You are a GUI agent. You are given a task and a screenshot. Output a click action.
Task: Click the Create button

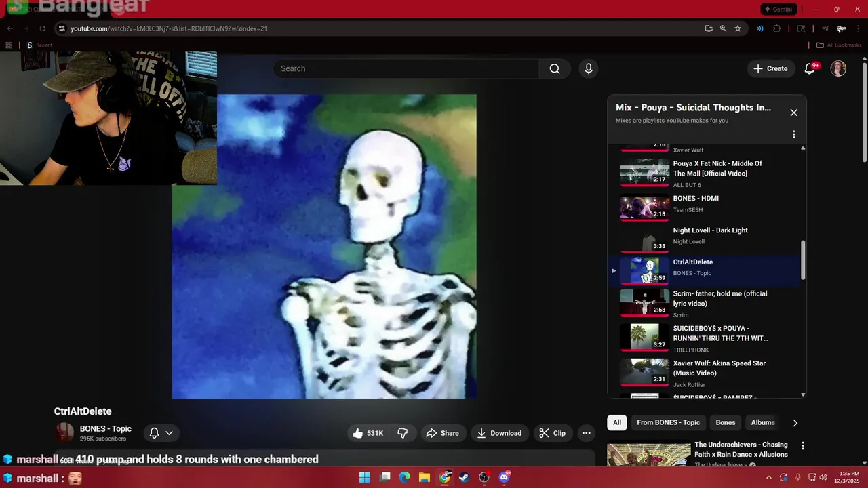click(x=771, y=68)
